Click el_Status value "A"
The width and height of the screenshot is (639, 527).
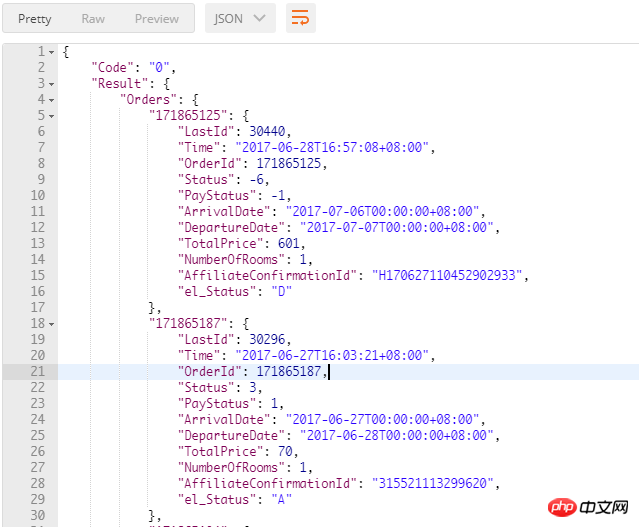(281, 499)
